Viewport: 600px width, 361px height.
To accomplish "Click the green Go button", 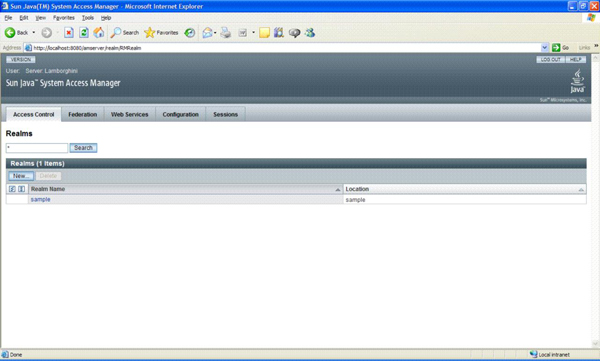I will [x=561, y=48].
